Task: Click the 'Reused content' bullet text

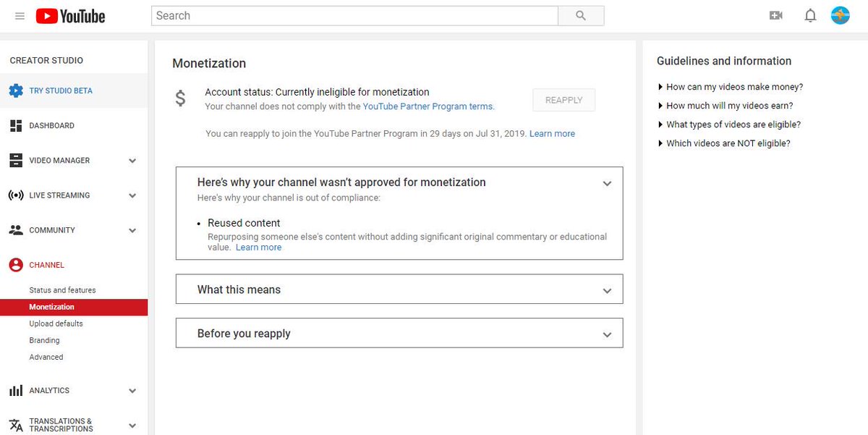Action: coord(244,223)
